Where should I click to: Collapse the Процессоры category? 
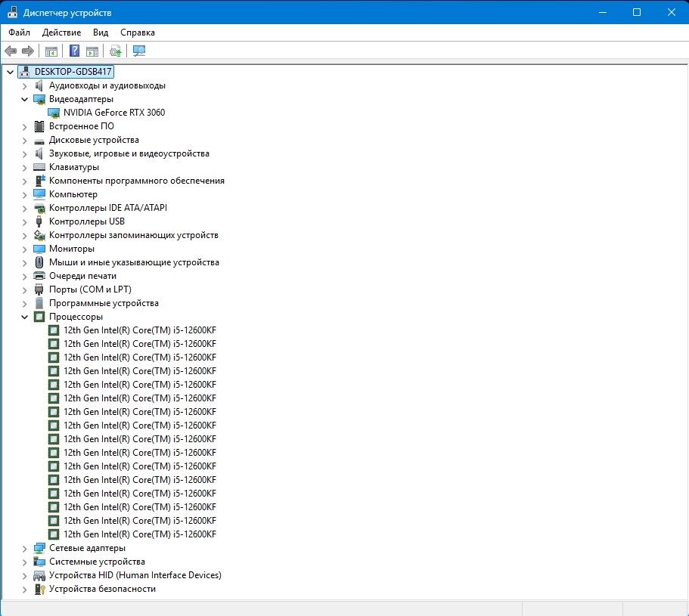[25, 317]
